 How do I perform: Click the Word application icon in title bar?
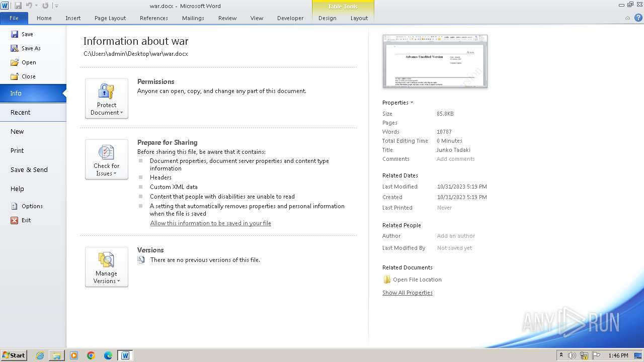coord(5,6)
